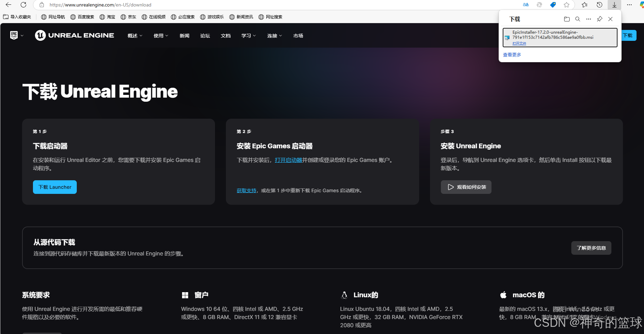
Task: Click the 下载 Launcher button
Action: point(55,187)
